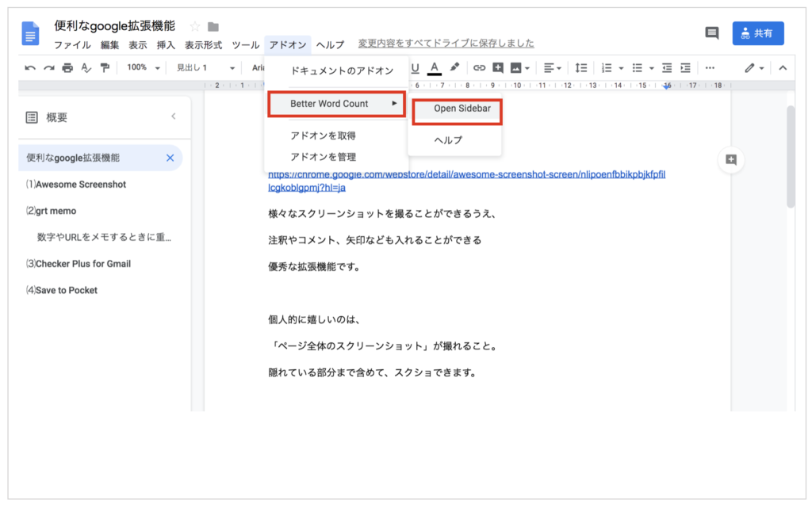
Task: Click the 概要 outline icon
Action: pyautogui.click(x=32, y=117)
